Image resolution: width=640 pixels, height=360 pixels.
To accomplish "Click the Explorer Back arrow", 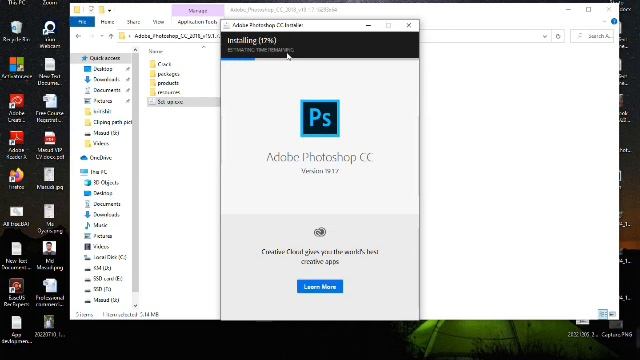I will click(78, 36).
